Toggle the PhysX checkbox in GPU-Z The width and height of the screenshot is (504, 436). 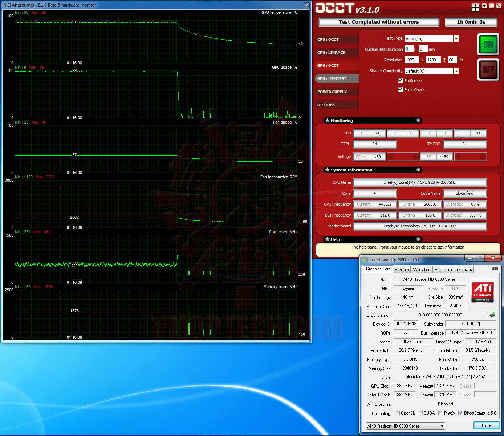[440, 413]
